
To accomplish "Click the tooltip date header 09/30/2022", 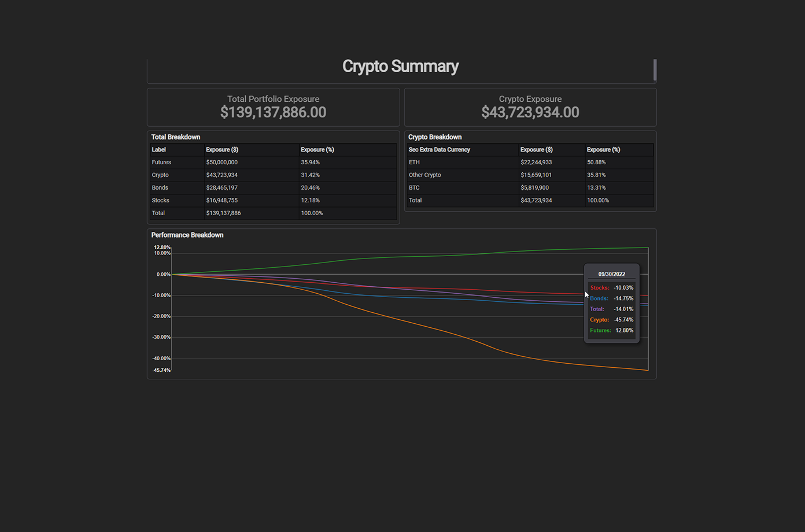I will pyautogui.click(x=612, y=274).
